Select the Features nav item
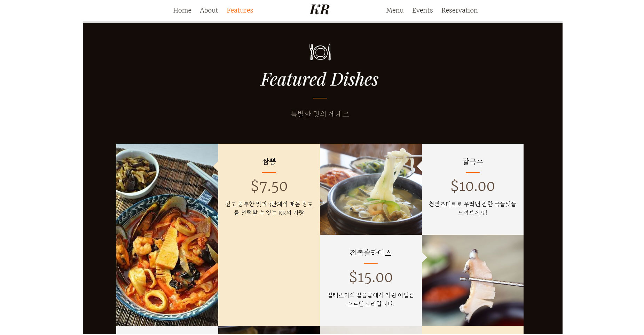The image size is (644, 335). [240, 10]
